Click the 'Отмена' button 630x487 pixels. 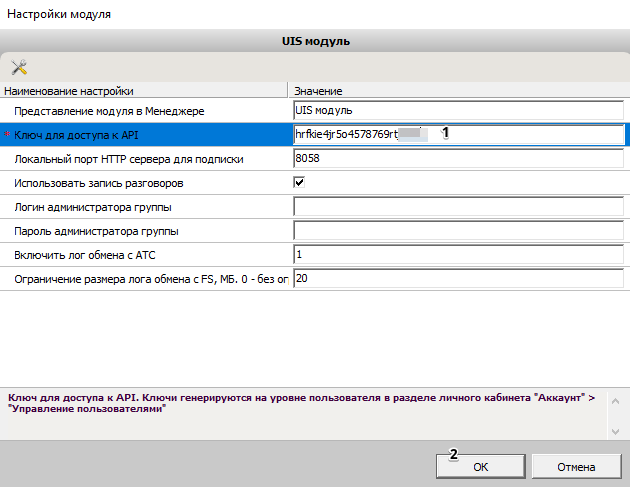click(x=576, y=467)
